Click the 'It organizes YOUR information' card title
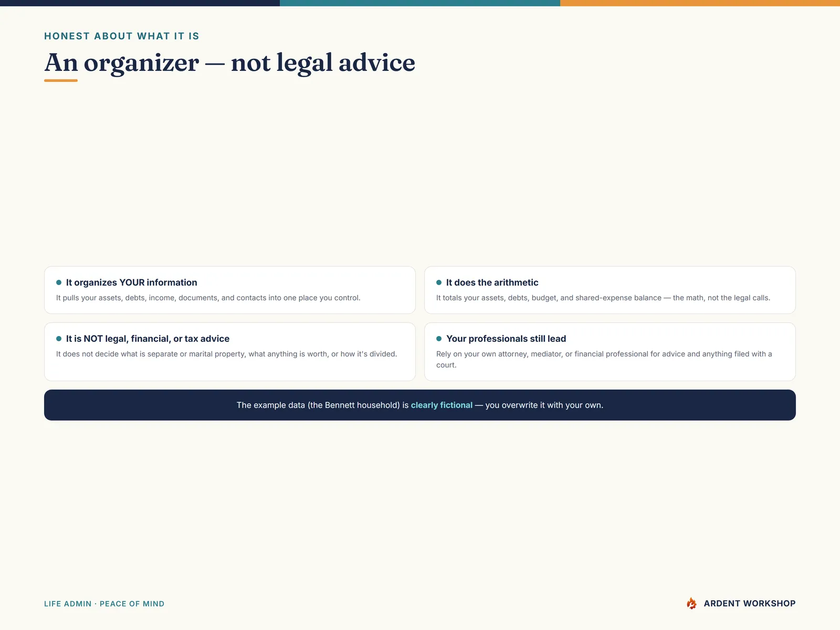 [131, 282]
